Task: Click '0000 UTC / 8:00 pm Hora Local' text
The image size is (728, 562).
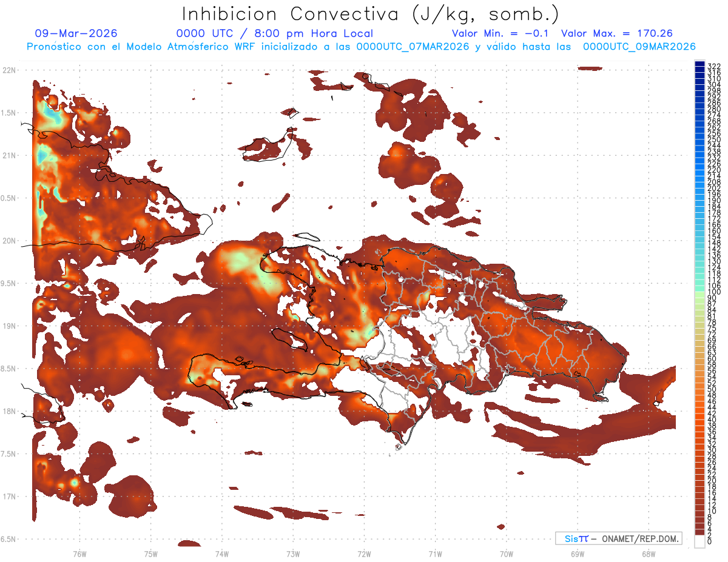Action: [275, 34]
